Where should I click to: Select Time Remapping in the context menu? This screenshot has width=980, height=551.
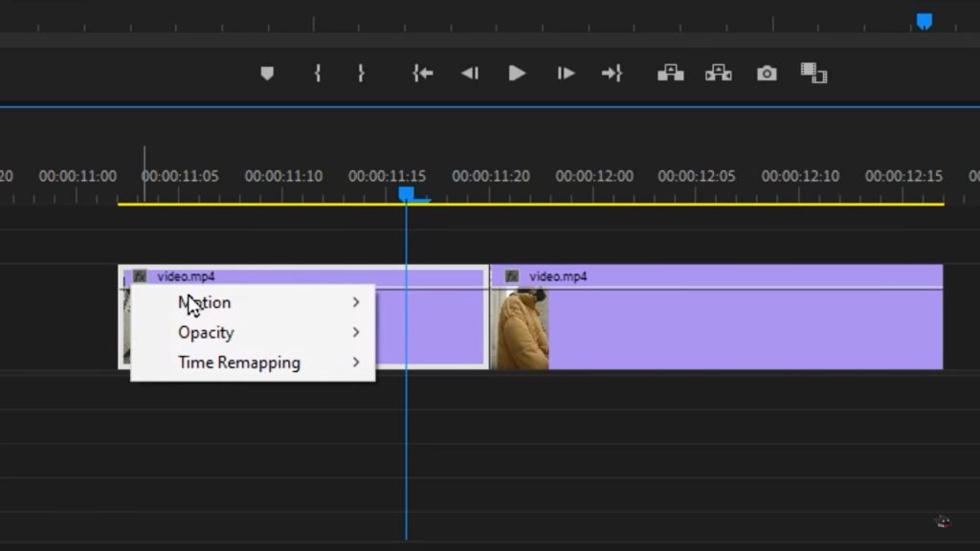(x=237, y=363)
